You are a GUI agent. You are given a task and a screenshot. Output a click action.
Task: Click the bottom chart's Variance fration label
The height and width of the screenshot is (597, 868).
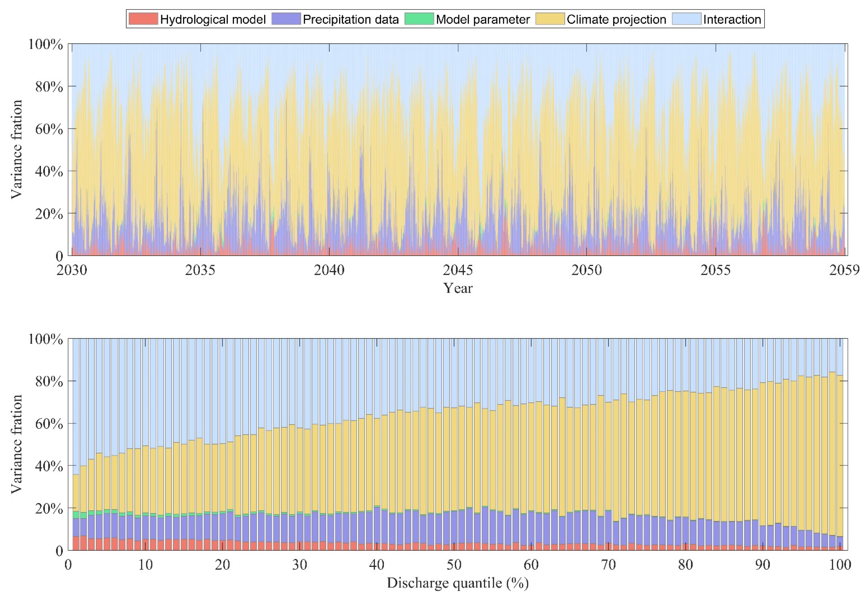[x=16, y=444]
